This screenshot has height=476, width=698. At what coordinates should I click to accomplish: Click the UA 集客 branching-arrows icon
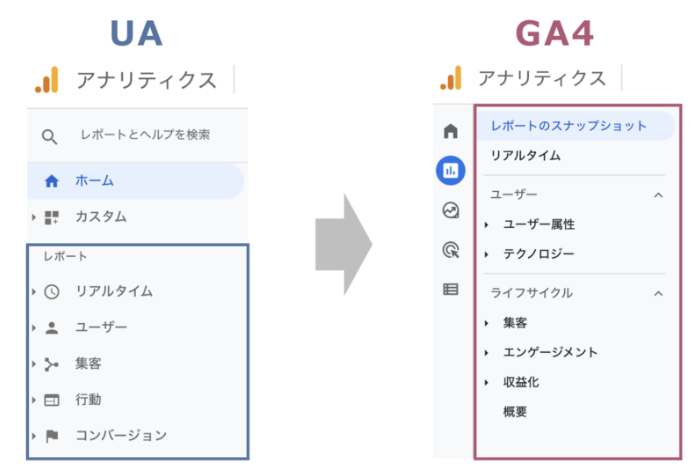click(x=51, y=364)
